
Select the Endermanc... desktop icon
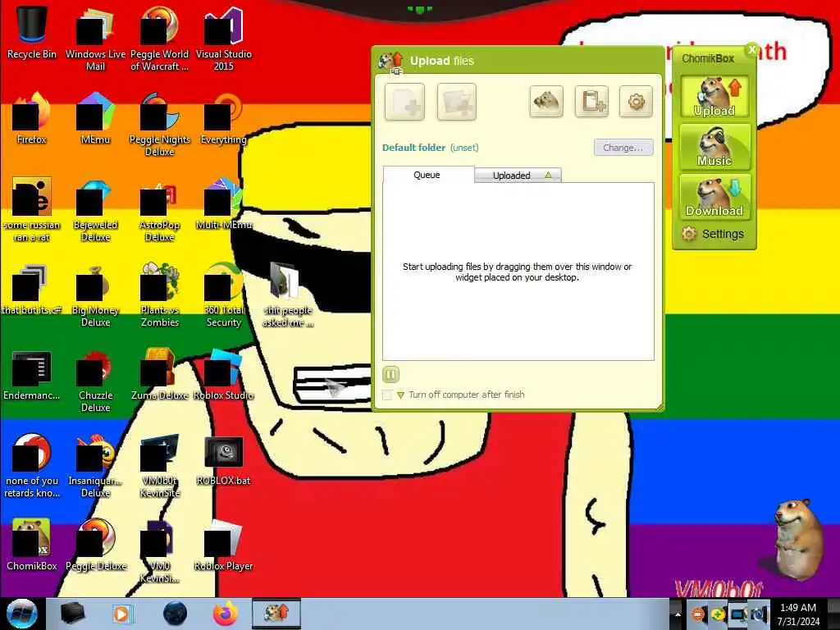click(x=32, y=375)
